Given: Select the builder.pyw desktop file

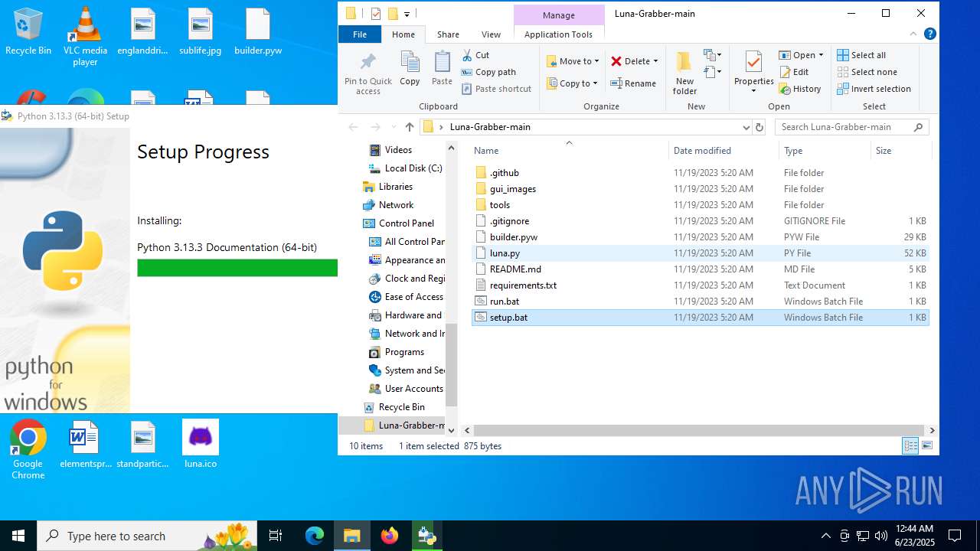Looking at the screenshot, I should click(258, 33).
